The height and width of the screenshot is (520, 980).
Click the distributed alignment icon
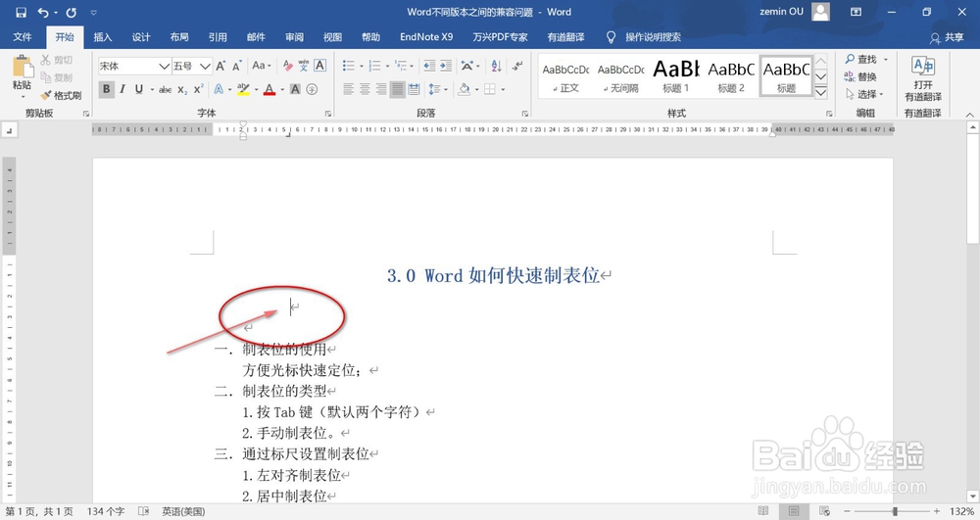[x=414, y=89]
